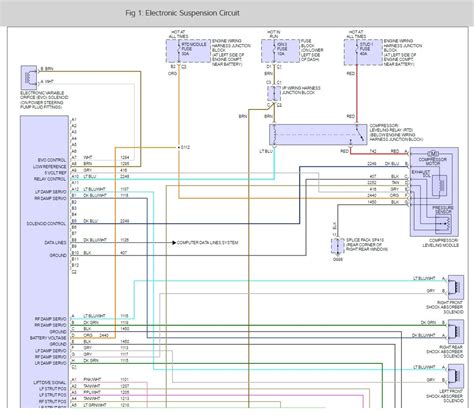Select the G305 ground label
This screenshot has width=474, height=415.
[338, 259]
